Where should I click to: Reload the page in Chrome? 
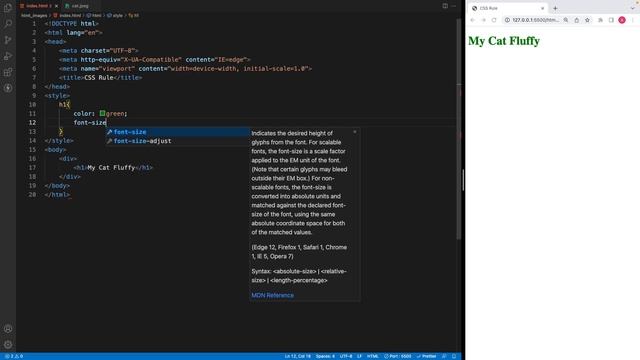pyautogui.click(x=494, y=20)
